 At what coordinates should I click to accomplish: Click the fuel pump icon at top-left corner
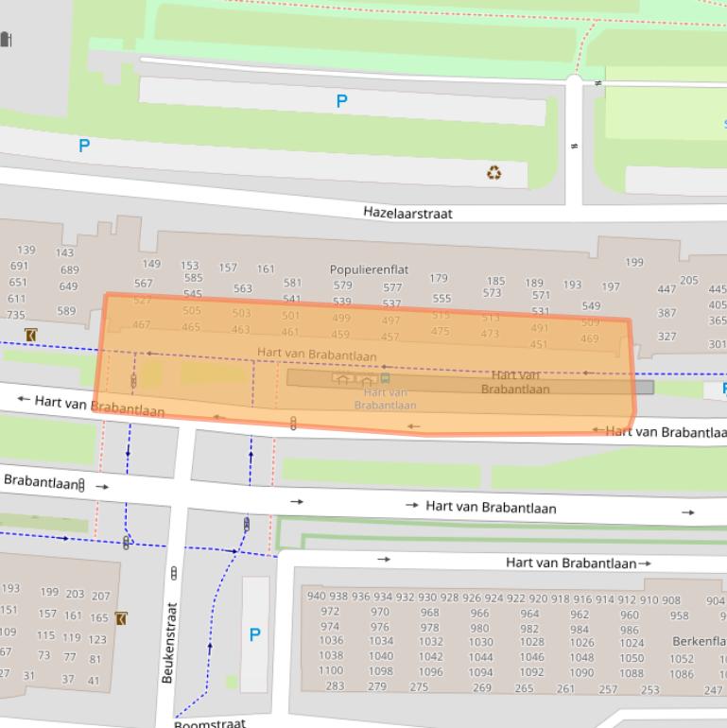[x=5, y=39]
